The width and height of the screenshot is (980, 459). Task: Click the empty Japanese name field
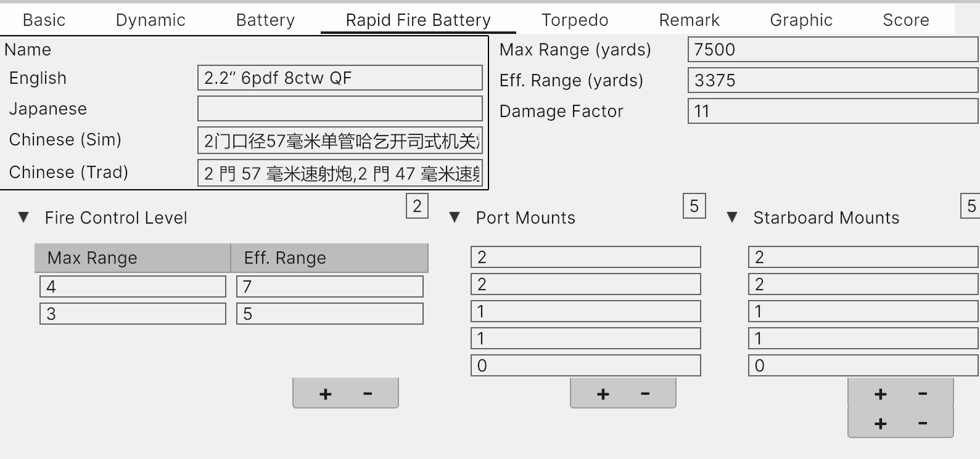pyautogui.click(x=340, y=108)
